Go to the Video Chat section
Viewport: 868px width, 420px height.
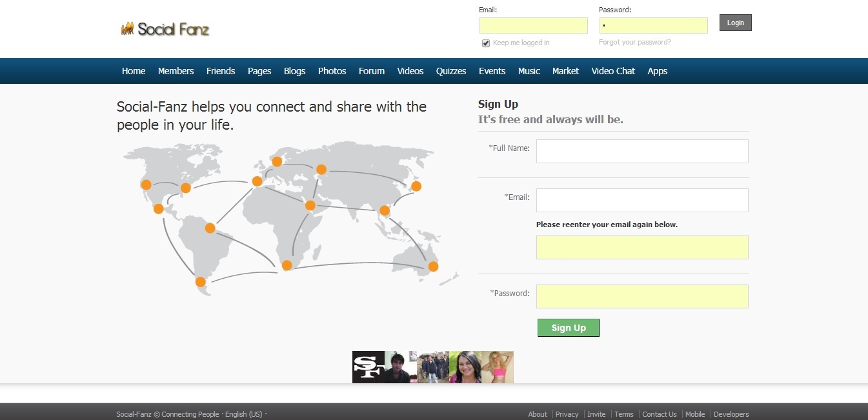tap(613, 71)
